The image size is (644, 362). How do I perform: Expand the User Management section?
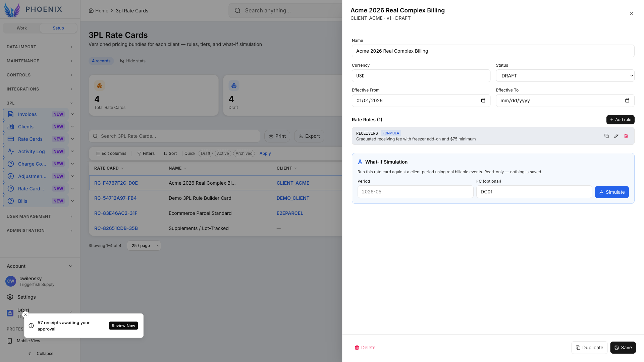tap(40, 217)
